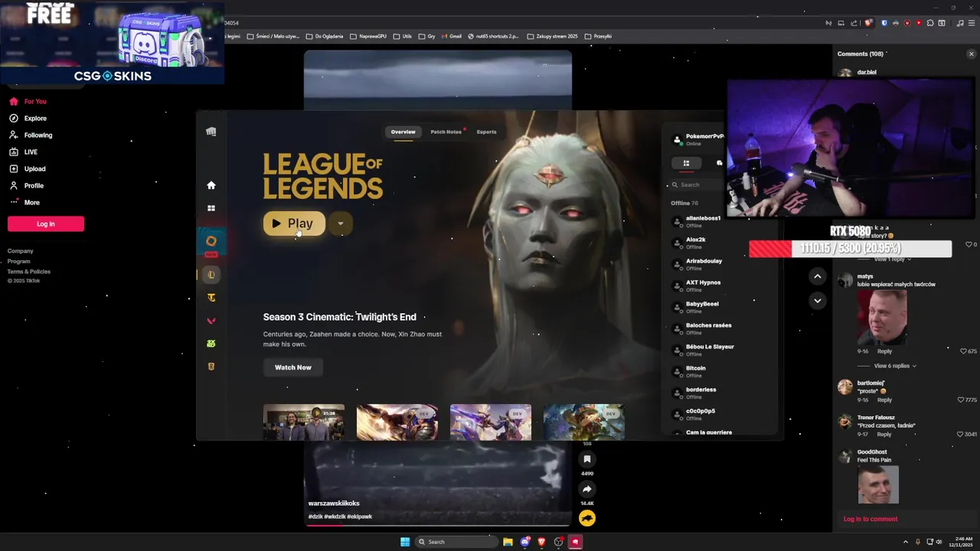Open Bitwarden extension icon
Viewport: 980px width, 551px height.
[884, 23]
